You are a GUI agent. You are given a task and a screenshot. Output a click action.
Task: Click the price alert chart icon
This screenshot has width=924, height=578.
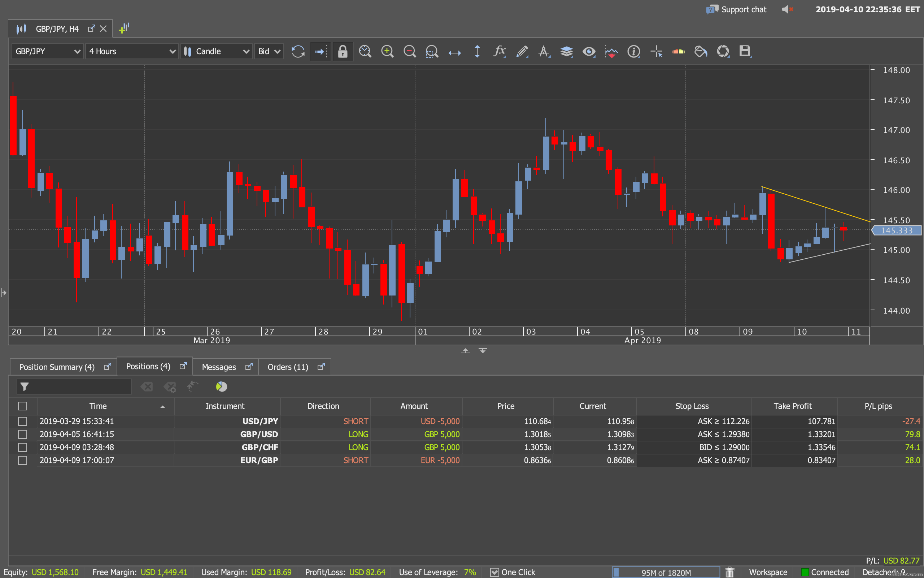coord(611,51)
